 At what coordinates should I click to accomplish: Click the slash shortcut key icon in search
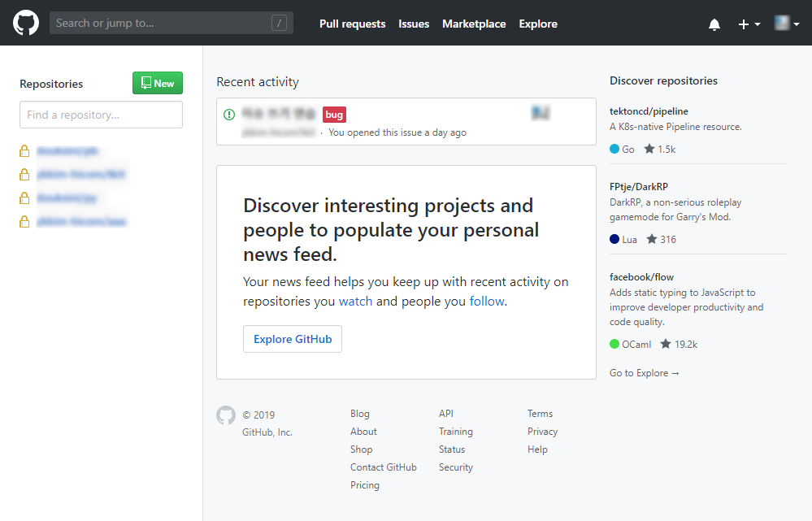pos(279,23)
